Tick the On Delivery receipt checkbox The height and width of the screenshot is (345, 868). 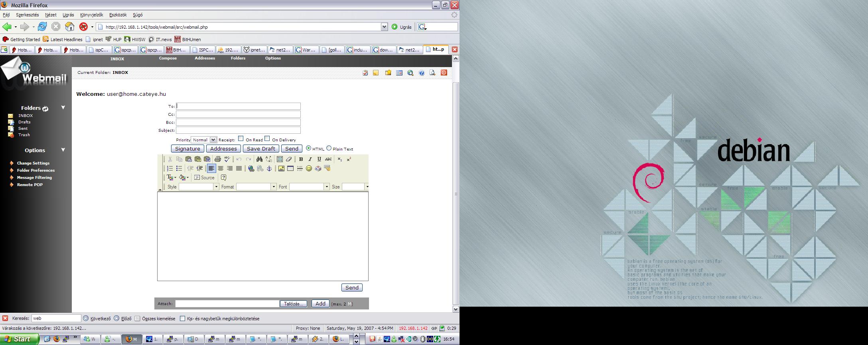pos(267,139)
